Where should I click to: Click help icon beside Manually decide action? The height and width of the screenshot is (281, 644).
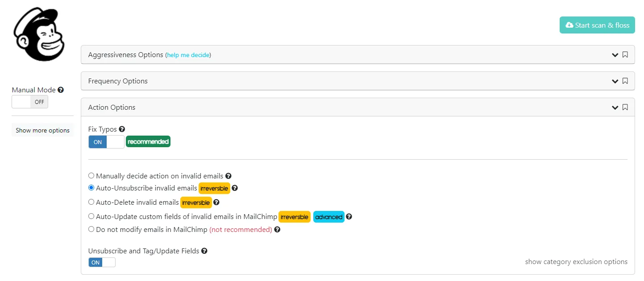pos(229,176)
